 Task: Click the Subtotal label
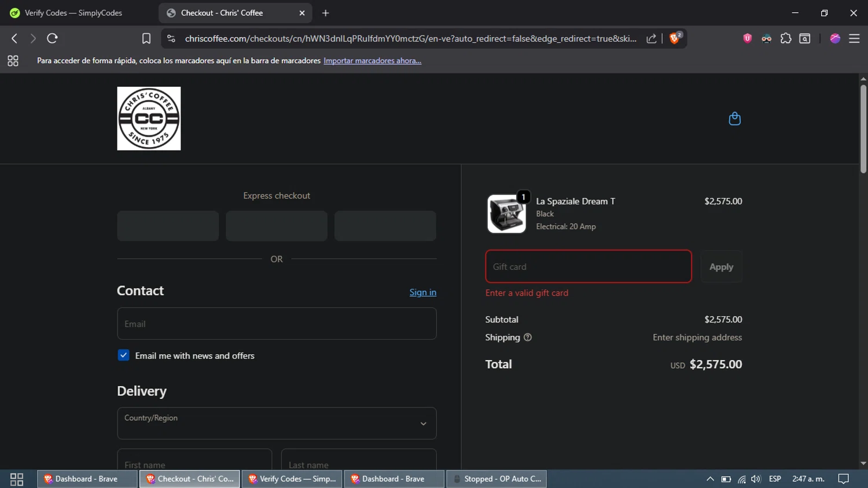(x=502, y=320)
